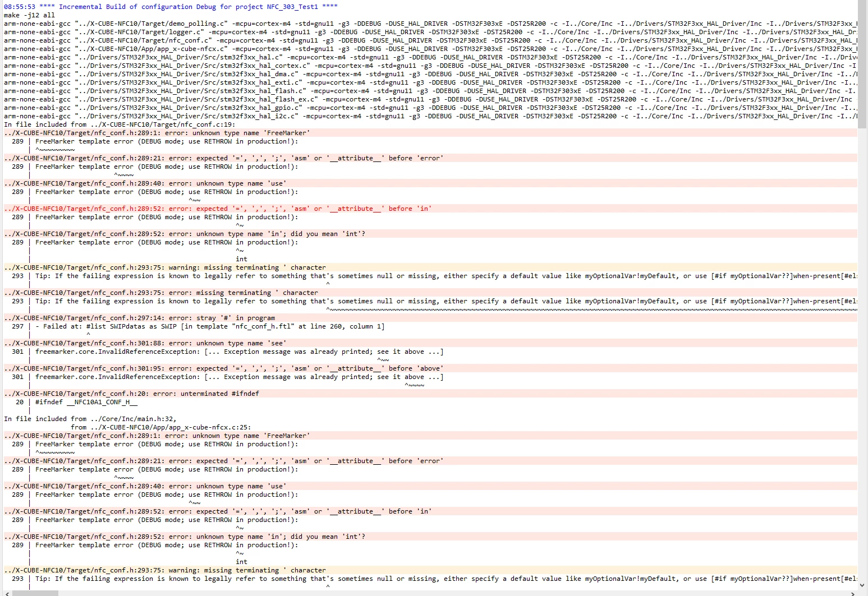Viewport: 868px width, 596px height.
Task: Select the gcc line for stm32f3xx_hal_exti.c
Action: point(430,82)
